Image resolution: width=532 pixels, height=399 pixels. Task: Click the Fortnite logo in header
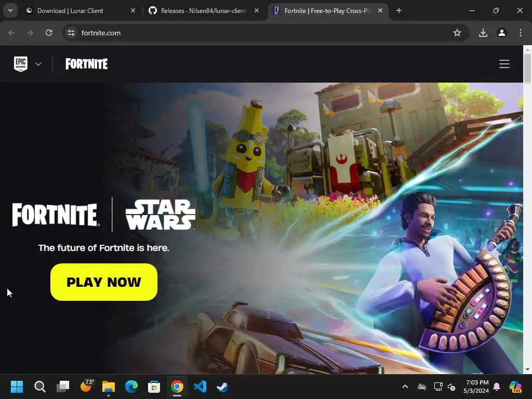[87, 64]
